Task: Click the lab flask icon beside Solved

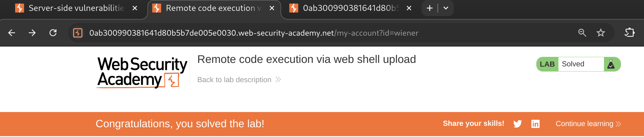Action: [611, 64]
